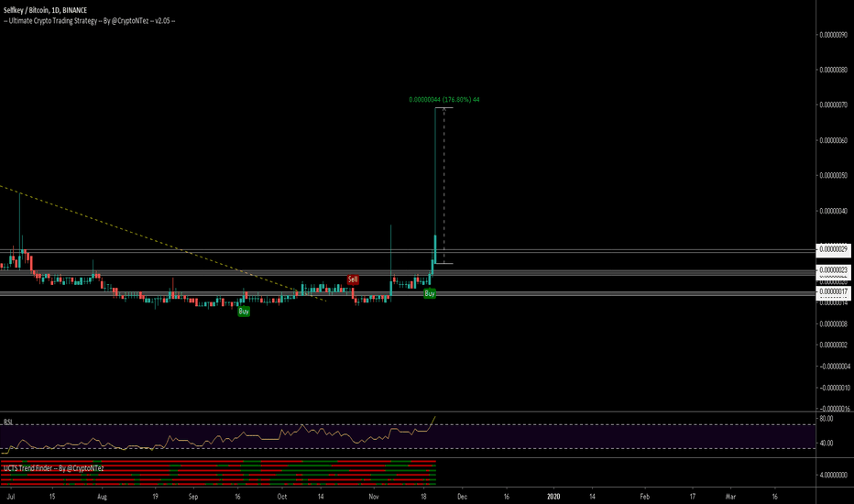
Task: Select the Ultimate Crypto Trading Strategy indicator label
Action: coord(89,21)
